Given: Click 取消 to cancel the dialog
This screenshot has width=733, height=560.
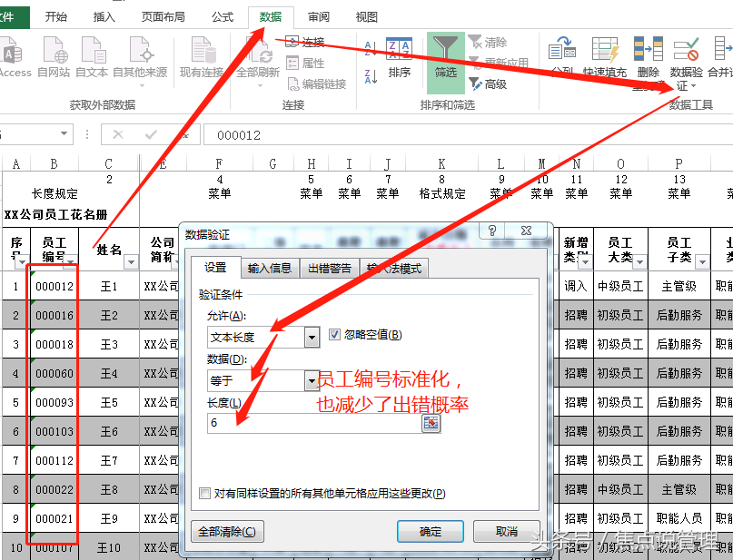Looking at the screenshot, I should (x=507, y=532).
